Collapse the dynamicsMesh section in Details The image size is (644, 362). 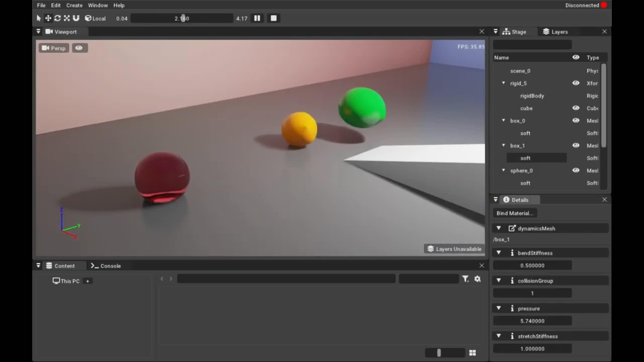click(x=499, y=228)
